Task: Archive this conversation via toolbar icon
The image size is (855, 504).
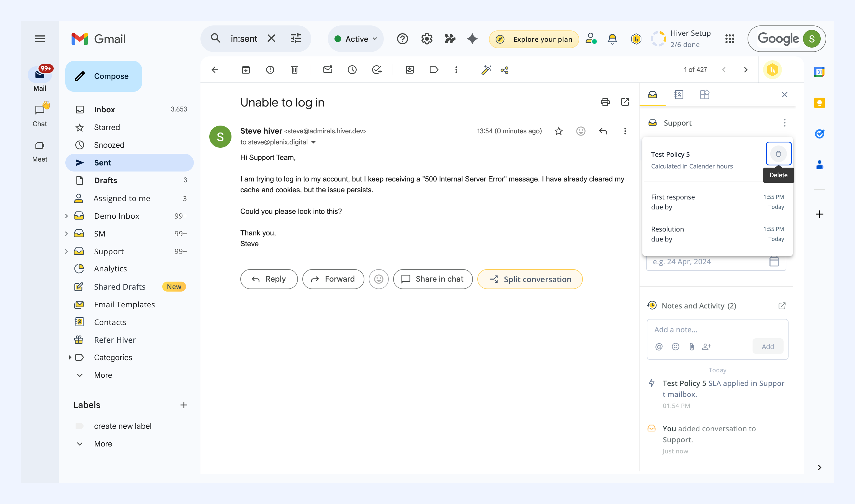Action: click(246, 70)
